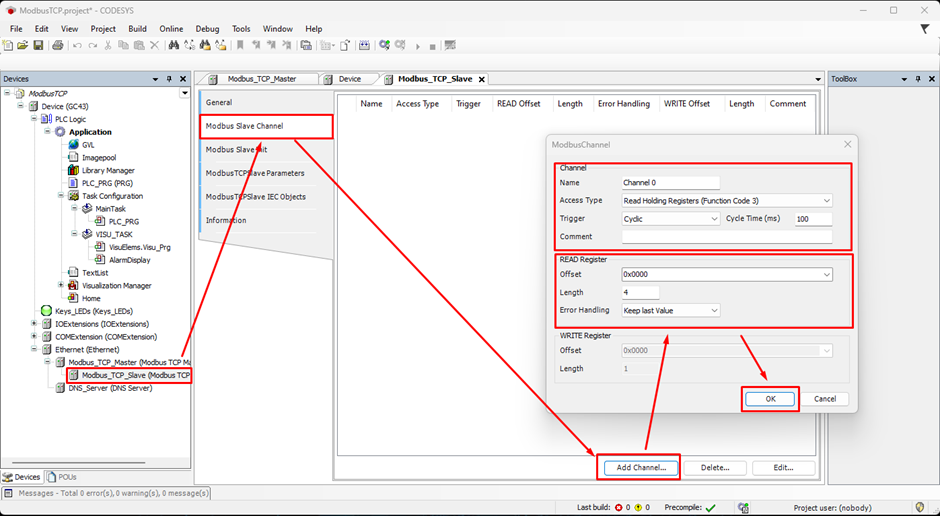This screenshot has height=516, width=940.
Task: Open the Debug menu
Action: coord(207,29)
